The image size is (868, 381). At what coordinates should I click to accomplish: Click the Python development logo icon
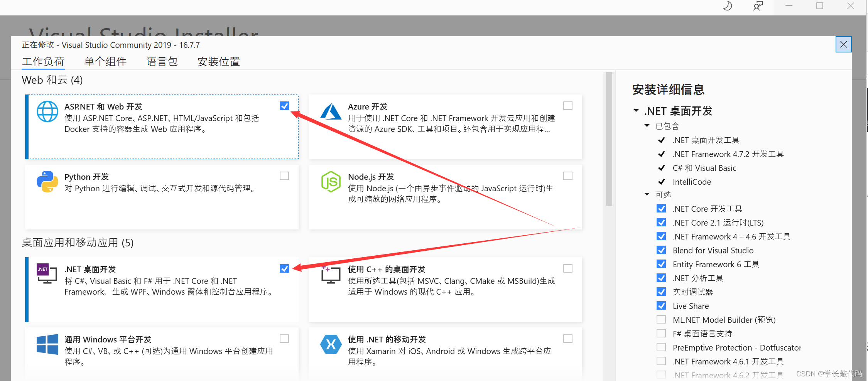(47, 182)
